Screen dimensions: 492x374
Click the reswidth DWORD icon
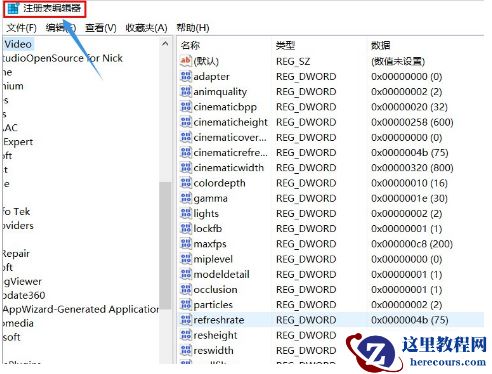pos(186,350)
